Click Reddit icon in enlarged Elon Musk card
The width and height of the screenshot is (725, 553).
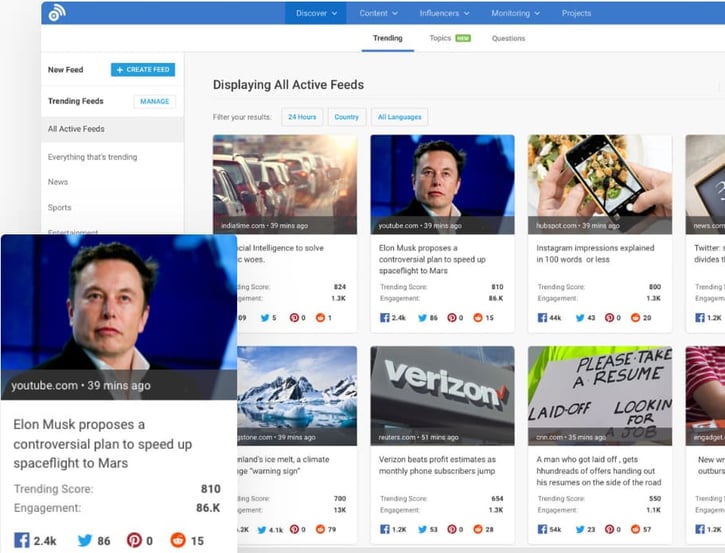178,540
